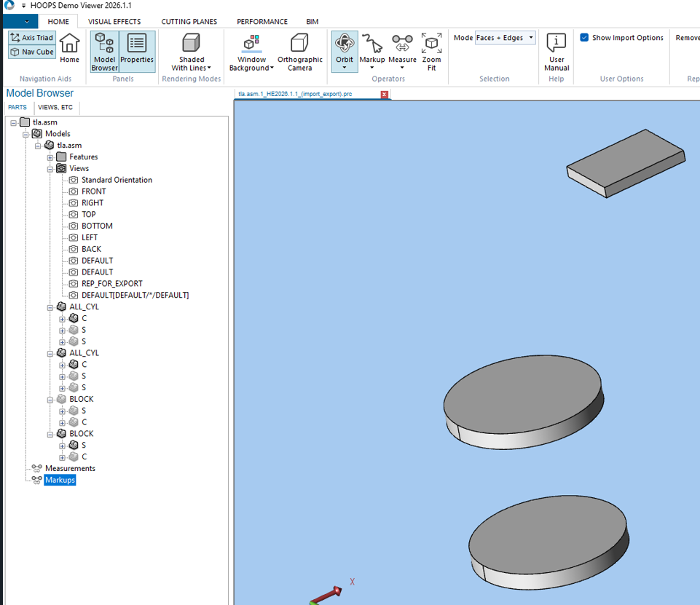Viewport: 700px width, 605px height.
Task: Collapse the Views tree node
Action: [50, 168]
